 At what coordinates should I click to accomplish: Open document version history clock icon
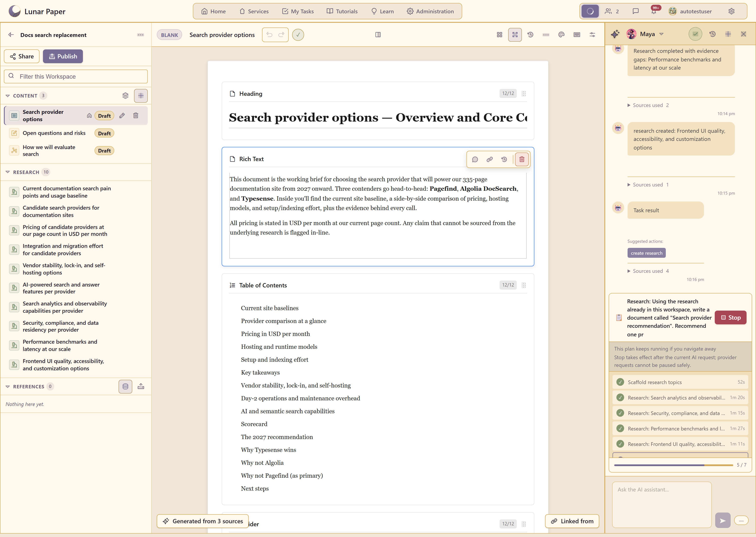pyautogui.click(x=530, y=35)
